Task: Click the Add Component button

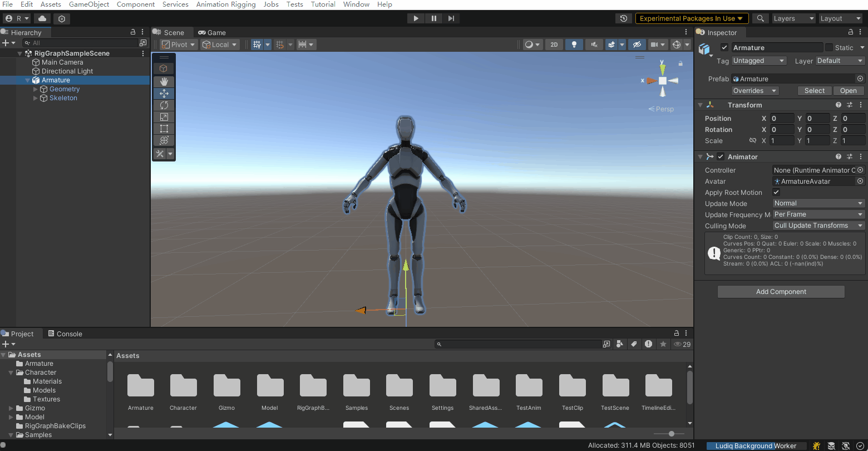Action: [x=781, y=292]
